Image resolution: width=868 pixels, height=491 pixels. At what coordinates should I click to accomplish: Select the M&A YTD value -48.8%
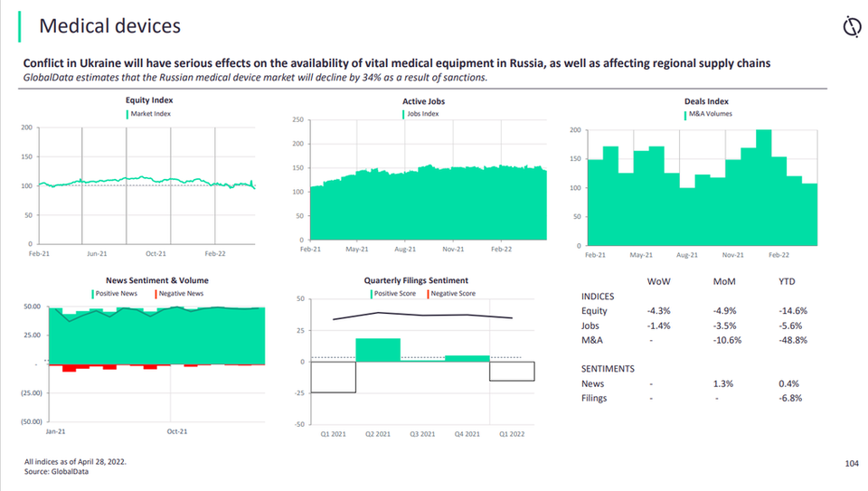792,340
